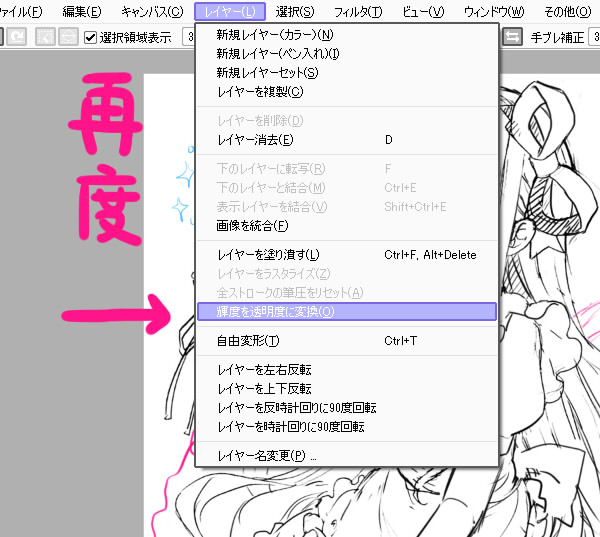600x537 pixels.
Task: Click the deselect selection icon
Action: 45,37
